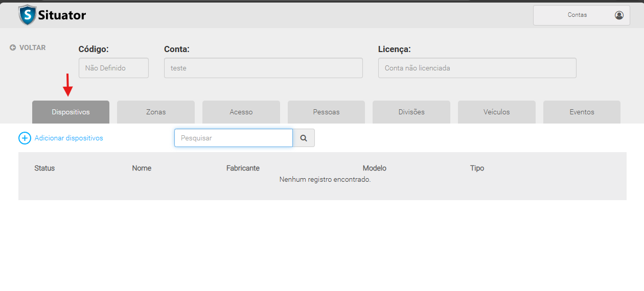Click the Conta field containing teste

(x=263, y=68)
